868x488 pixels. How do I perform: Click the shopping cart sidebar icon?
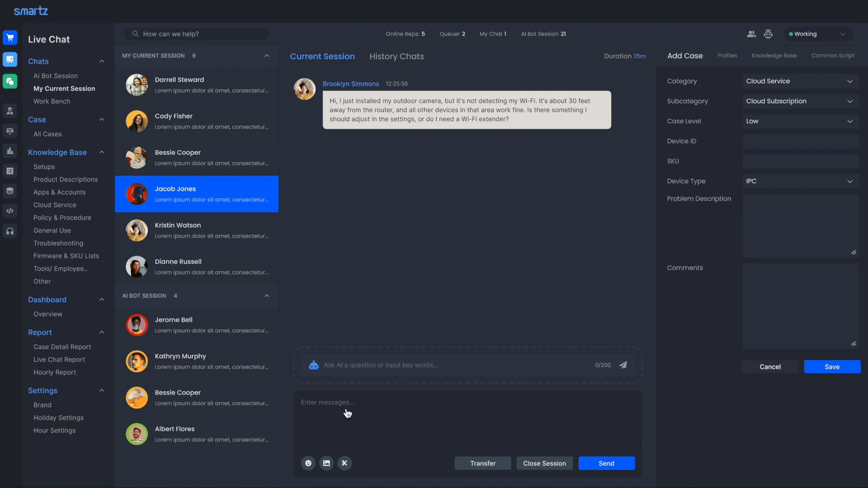coord(10,38)
